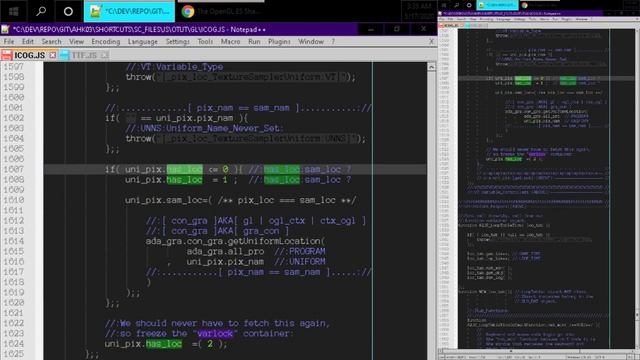Viewport: 640px width, 360px height.
Task: Close the TTF.JS tab
Action: coord(104,55)
